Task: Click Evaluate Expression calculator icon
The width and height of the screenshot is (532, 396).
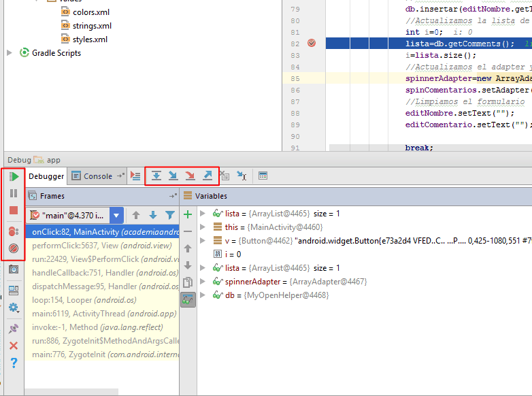Action: point(263,176)
